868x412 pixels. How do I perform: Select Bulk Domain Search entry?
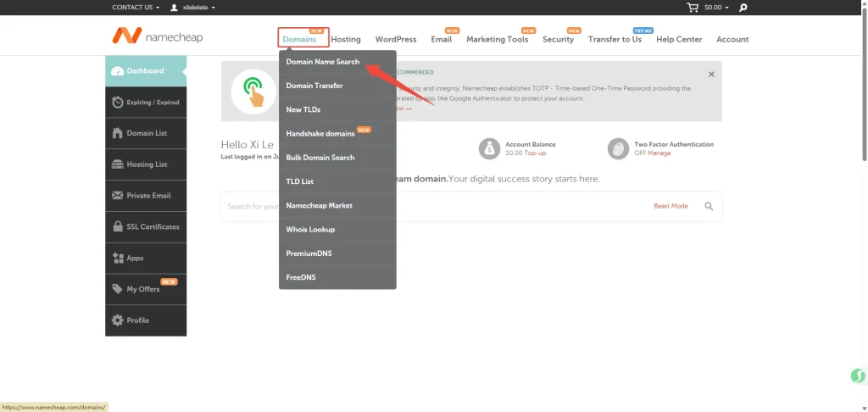[337, 158]
